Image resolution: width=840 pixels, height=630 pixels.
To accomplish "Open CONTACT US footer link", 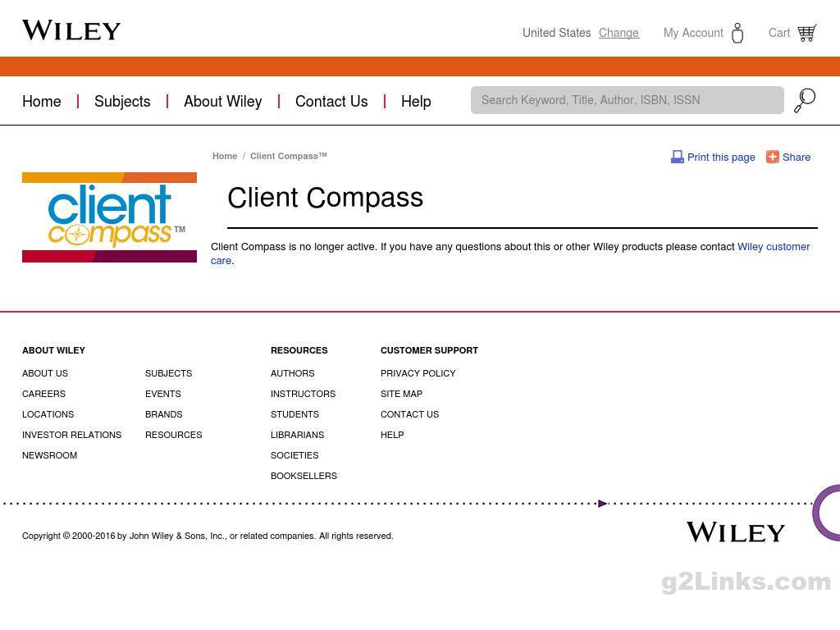I will click(x=410, y=414).
